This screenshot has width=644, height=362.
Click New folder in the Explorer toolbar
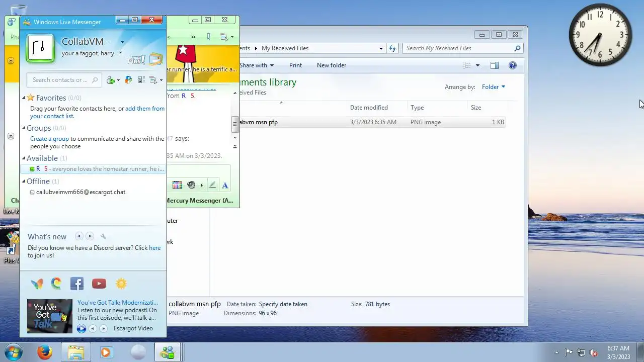[x=332, y=65]
